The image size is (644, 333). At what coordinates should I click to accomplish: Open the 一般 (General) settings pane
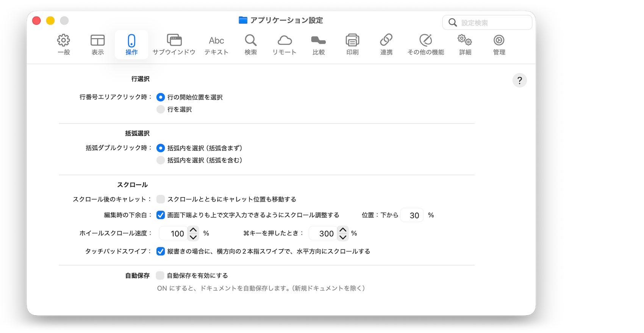point(64,45)
